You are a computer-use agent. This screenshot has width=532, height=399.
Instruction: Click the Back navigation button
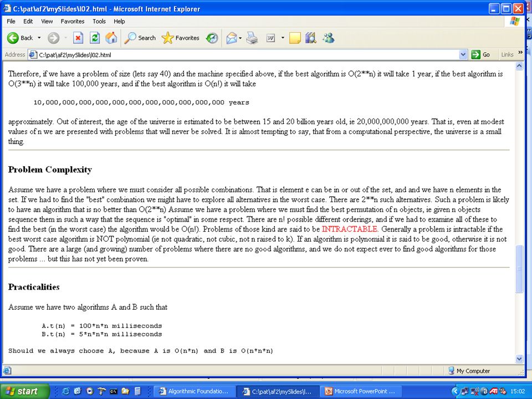click(x=20, y=38)
